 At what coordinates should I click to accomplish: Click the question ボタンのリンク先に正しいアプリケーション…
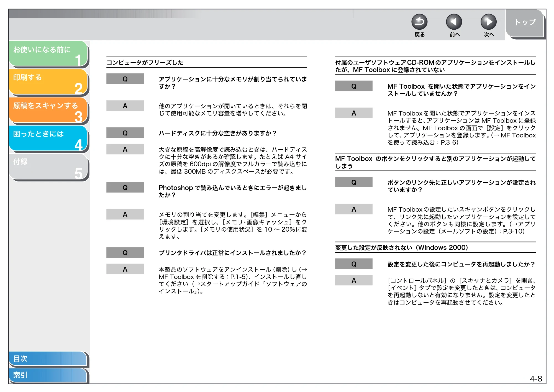(x=461, y=186)
